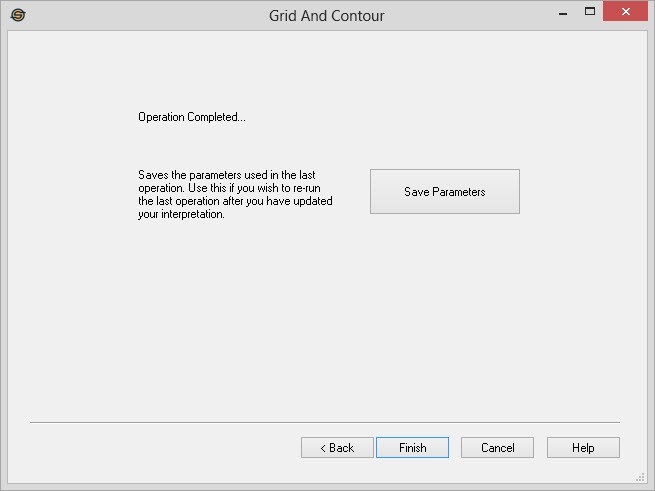This screenshot has width=655, height=491.
Task: Click Finish to complete the wizard
Action: coord(412,448)
